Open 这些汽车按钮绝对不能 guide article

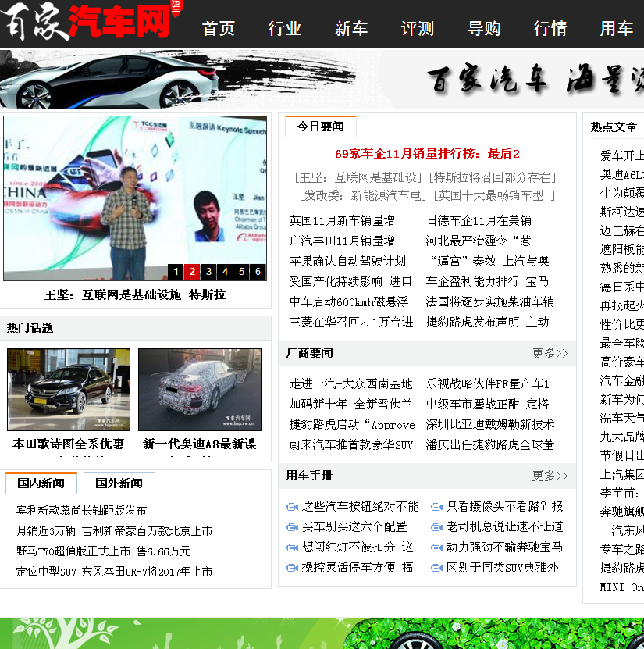360,507
